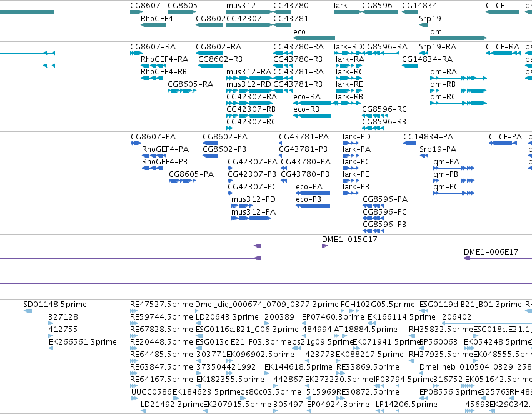The height and width of the screenshot is (414, 532).
Task: Click the lark-RE transcript
Action: pyautogui.click(x=349, y=91)
